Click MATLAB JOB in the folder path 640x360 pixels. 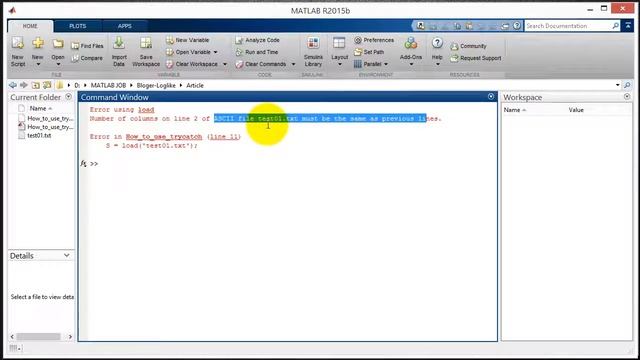[x=108, y=85]
